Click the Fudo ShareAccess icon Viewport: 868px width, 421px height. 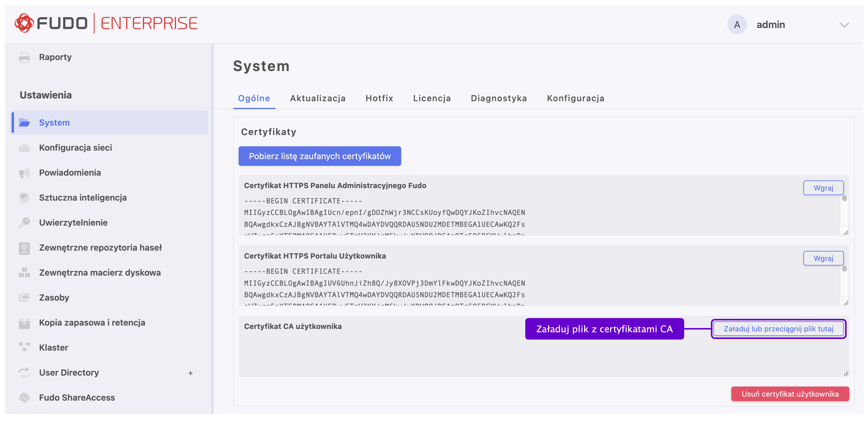(x=24, y=398)
